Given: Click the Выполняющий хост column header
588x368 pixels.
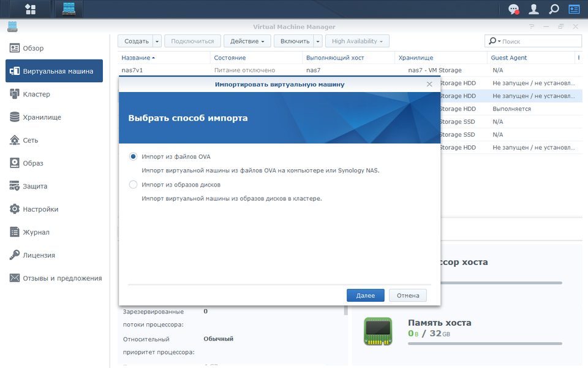Looking at the screenshot, I should pyautogui.click(x=349, y=58).
